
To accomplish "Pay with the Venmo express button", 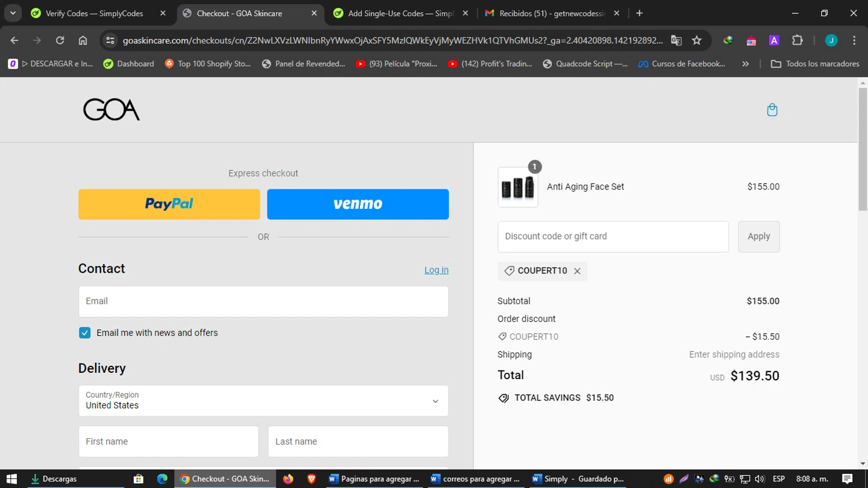I will pyautogui.click(x=358, y=204).
